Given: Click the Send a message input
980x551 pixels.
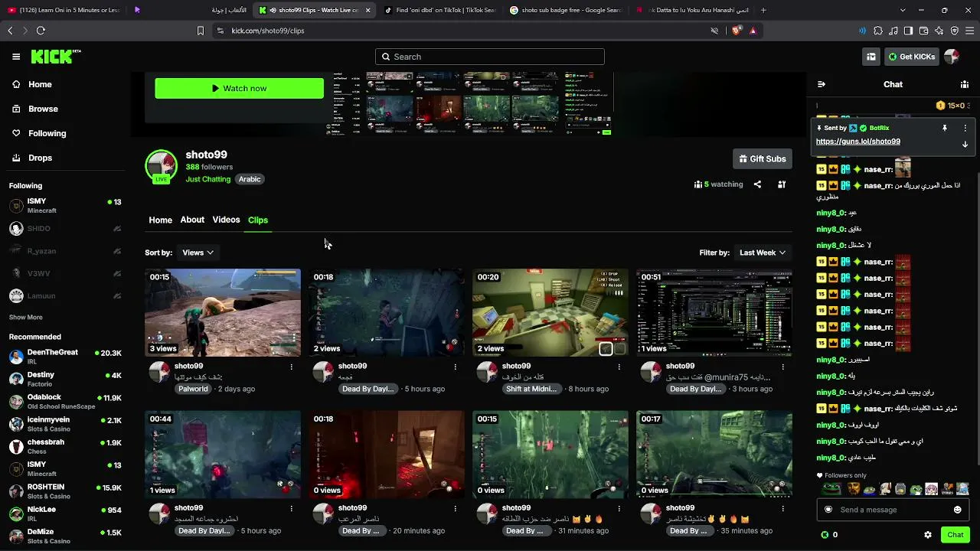Looking at the screenshot, I should pyautogui.click(x=893, y=510).
